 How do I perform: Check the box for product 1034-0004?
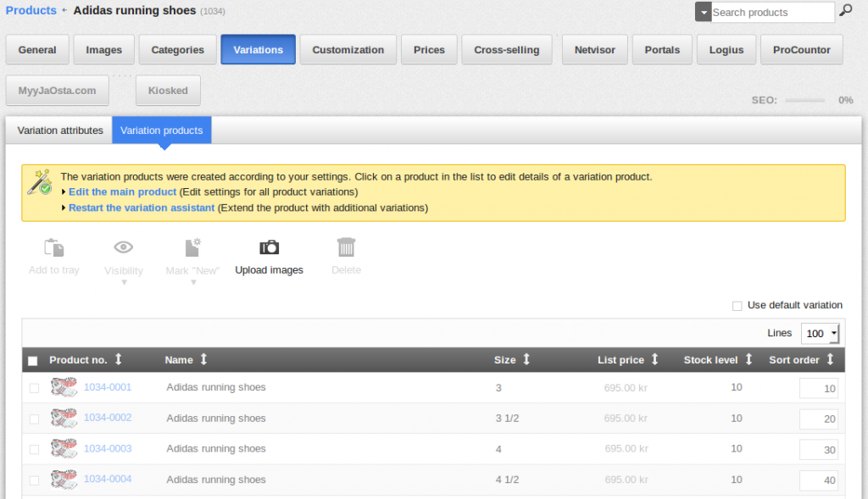coord(34,480)
